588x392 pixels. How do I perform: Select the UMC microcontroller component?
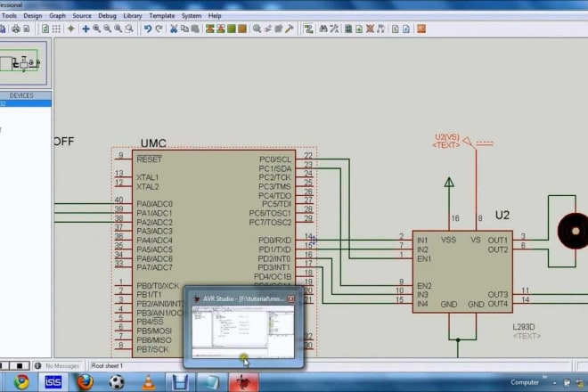214,254
